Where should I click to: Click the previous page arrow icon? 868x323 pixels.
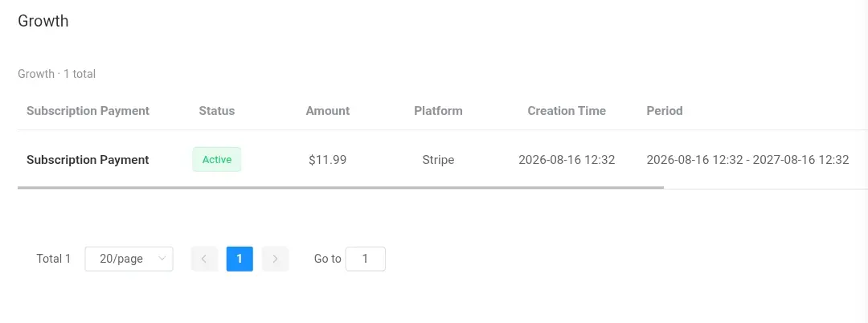pos(204,259)
